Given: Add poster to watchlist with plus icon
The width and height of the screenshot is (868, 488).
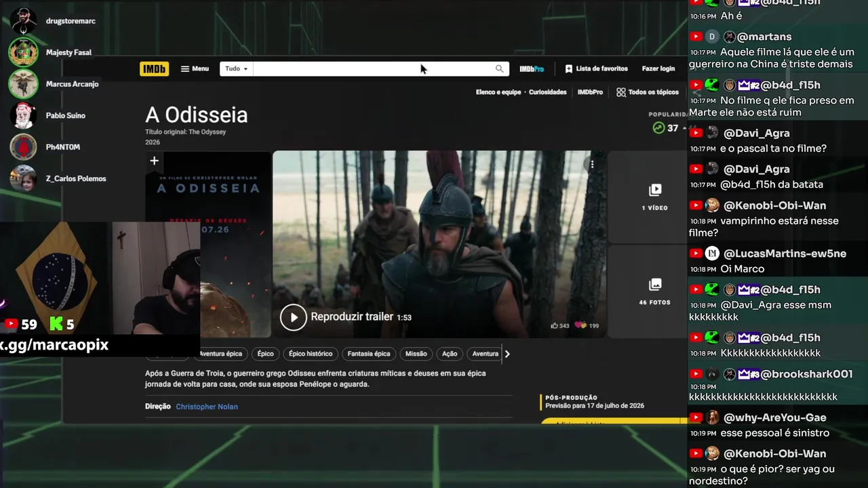Looking at the screenshot, I should point(154,161).
